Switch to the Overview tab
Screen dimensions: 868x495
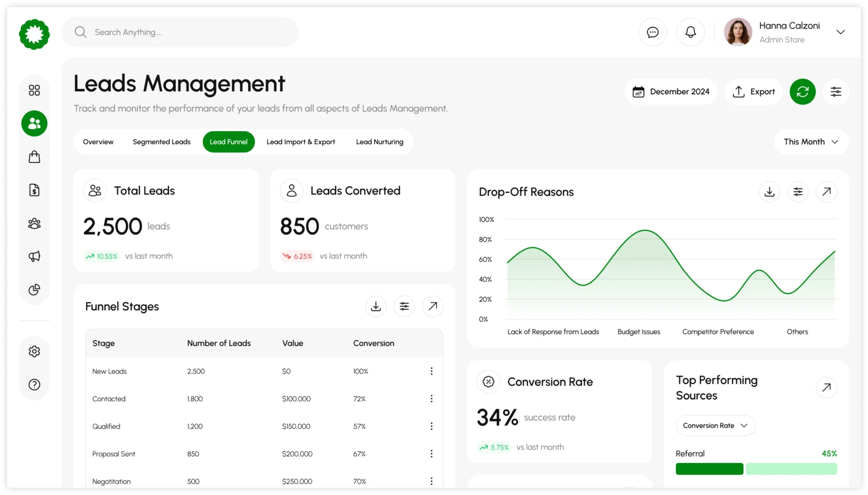coord(98,142)
